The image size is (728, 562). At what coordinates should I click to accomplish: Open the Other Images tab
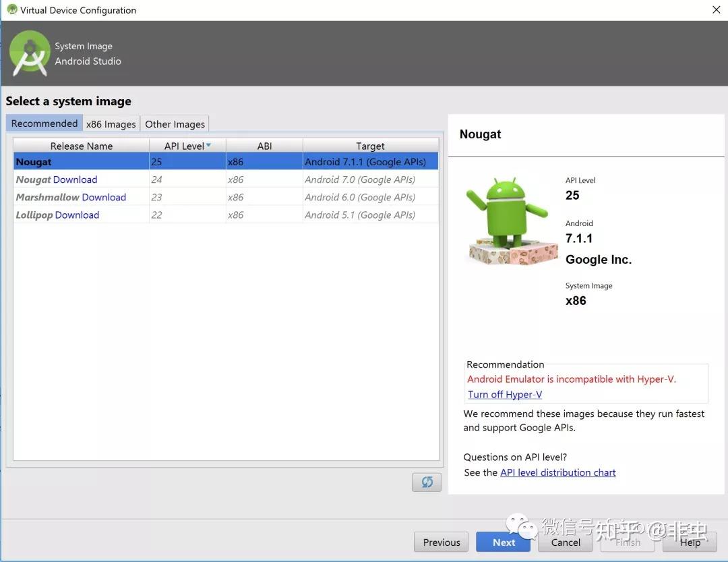point(175,124)
